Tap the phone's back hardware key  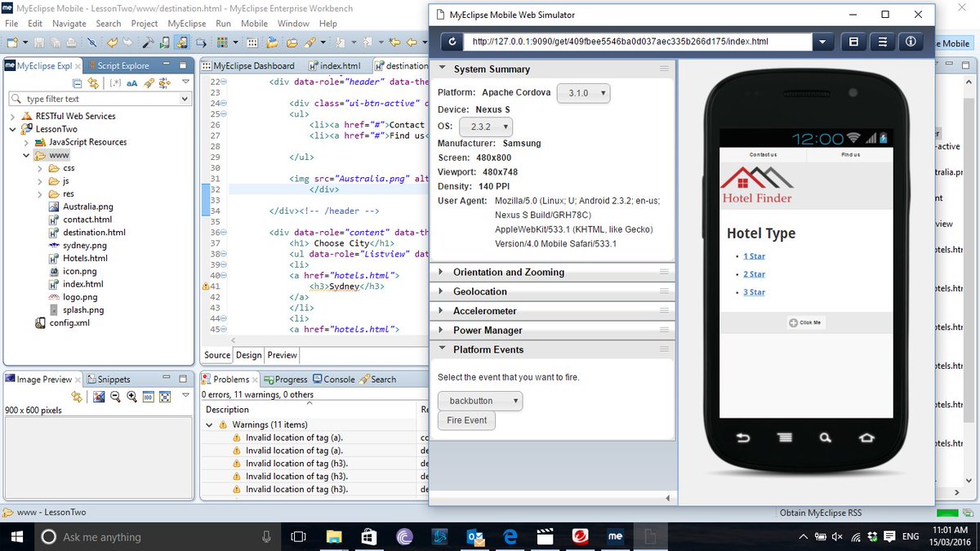point(743,438)
